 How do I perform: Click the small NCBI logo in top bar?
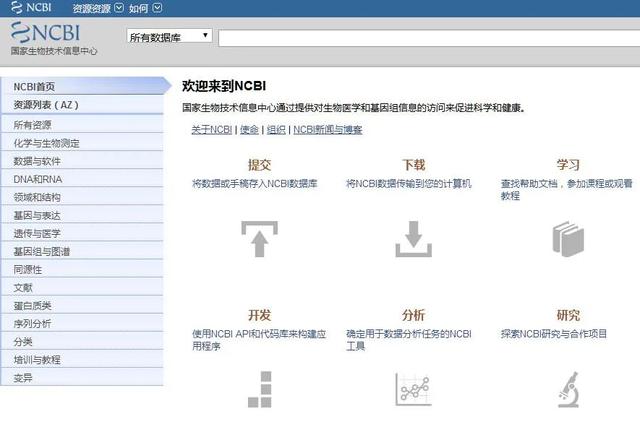[31, 7]
